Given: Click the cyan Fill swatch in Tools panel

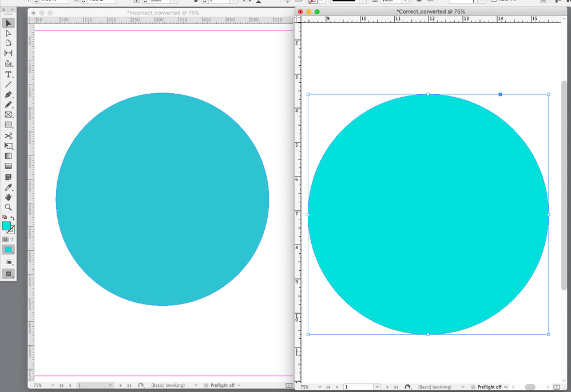Looking at the screenshot, I should 6,226.
